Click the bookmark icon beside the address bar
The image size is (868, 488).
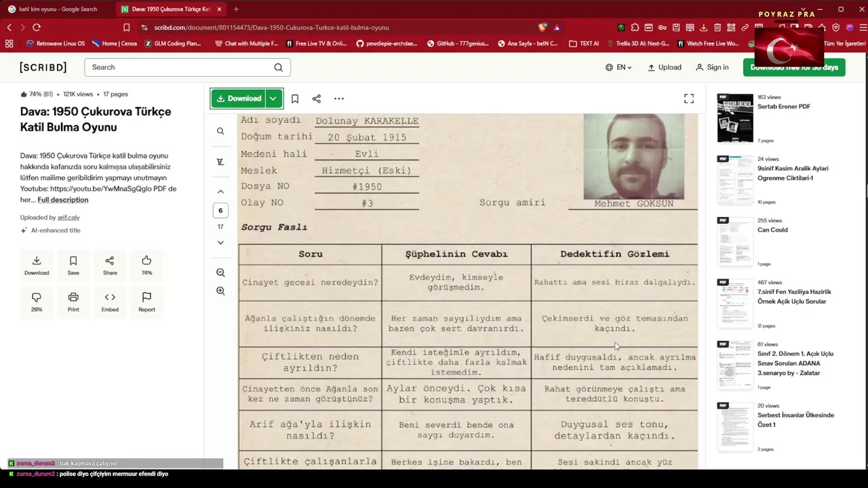[127, 27]
